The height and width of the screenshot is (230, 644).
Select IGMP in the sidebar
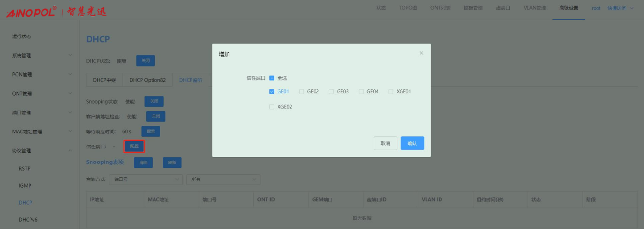[x=25, y=185]
